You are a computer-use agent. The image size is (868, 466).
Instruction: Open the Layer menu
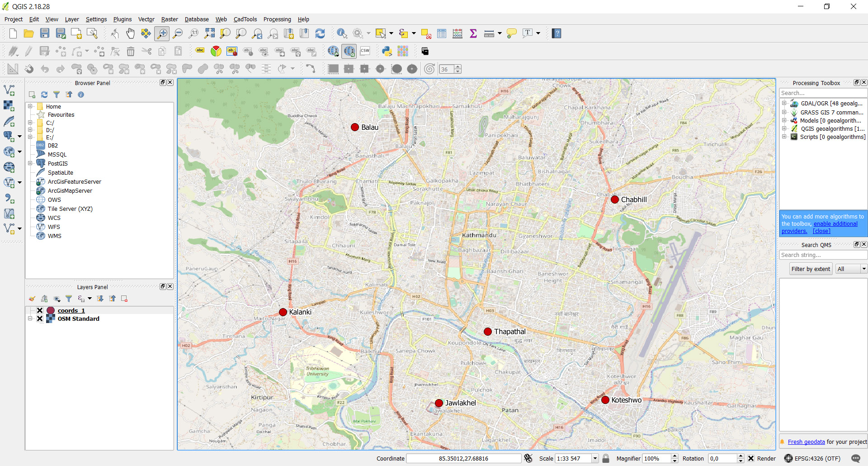pyautogui.click(x=72, y=19)
